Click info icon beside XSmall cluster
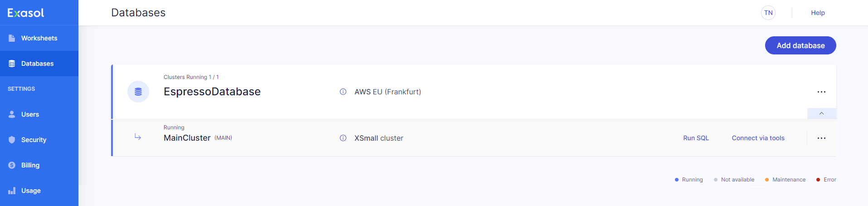The width and height of the screenshot is (868, 206). tap(343, 138)
